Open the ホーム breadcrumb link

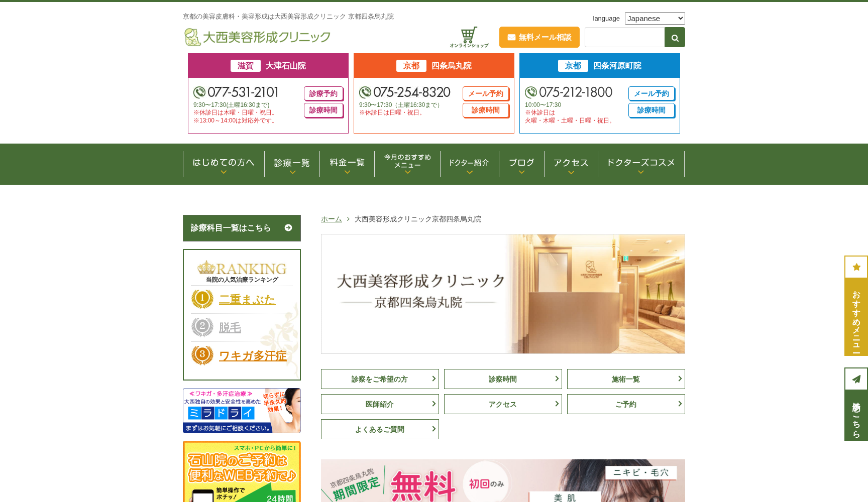click(x=331, y=219)
